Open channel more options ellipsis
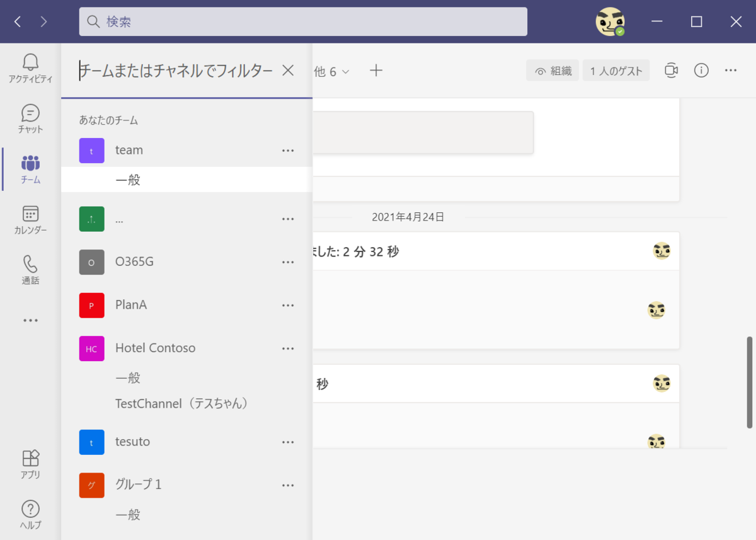Image resolution: width=756 pixels, height=540 pixels. click(731, 71)
